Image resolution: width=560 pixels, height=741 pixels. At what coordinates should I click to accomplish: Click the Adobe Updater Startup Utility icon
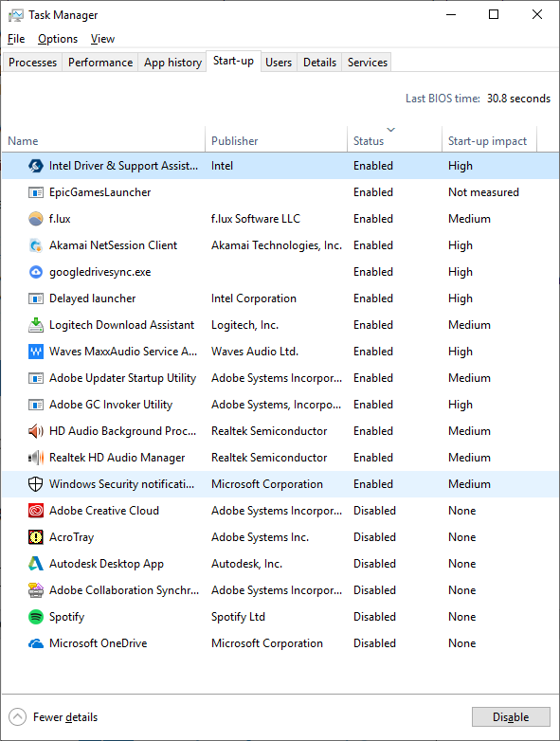[36, 377]
